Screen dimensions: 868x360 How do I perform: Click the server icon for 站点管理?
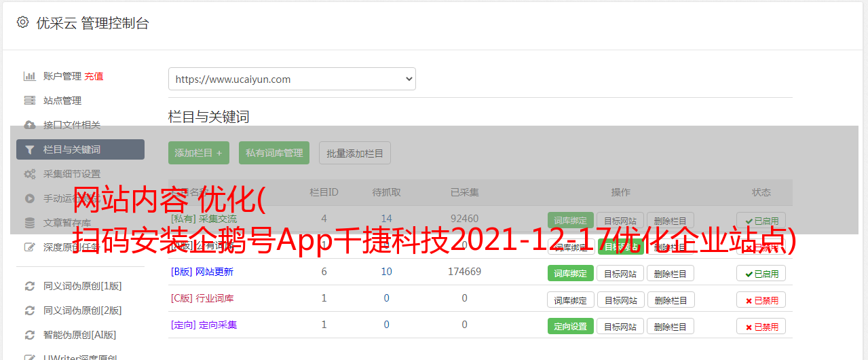tap(29, 101)
